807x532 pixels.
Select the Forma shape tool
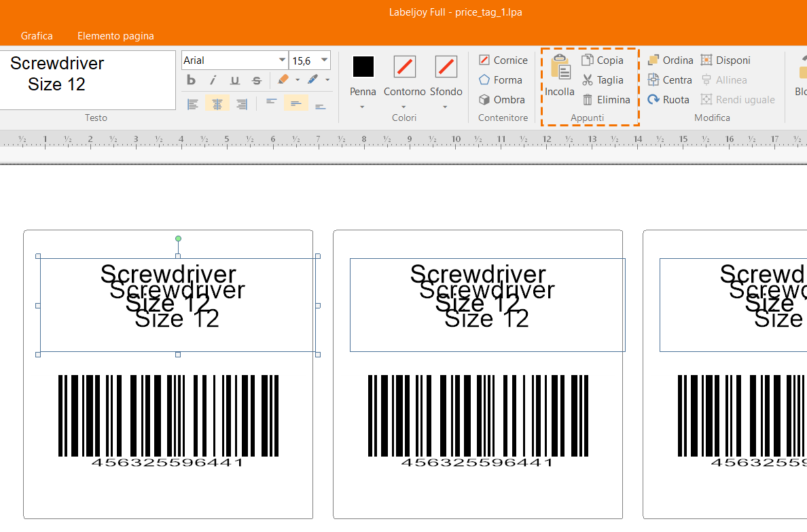(501, 79)
